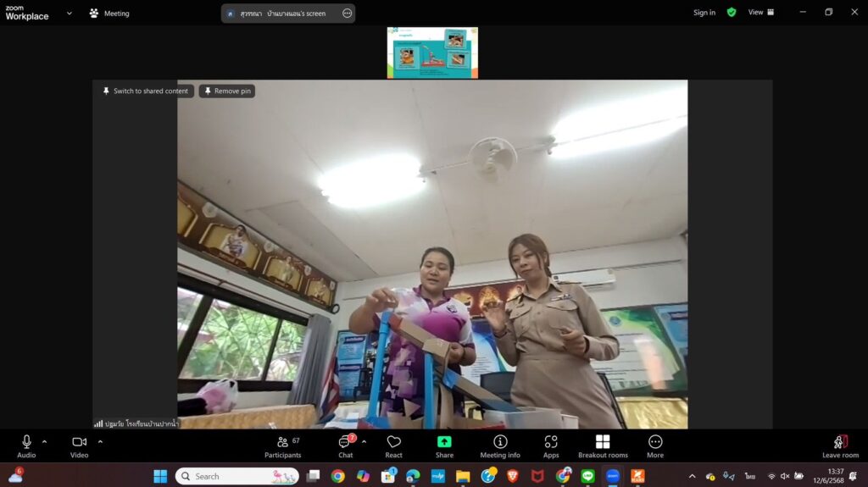This screenshot has width=868, height=487.
Task: Show hidden system tray icons
Action: tap(692, 476)
